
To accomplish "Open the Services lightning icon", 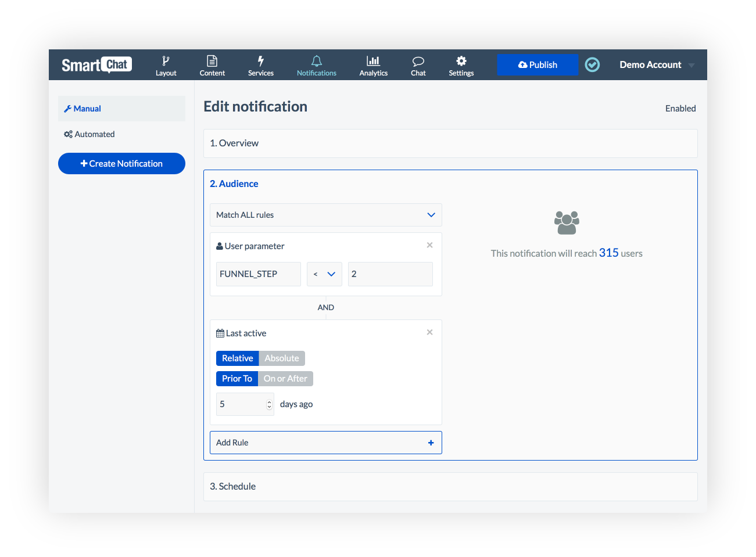I will point(261,61).
